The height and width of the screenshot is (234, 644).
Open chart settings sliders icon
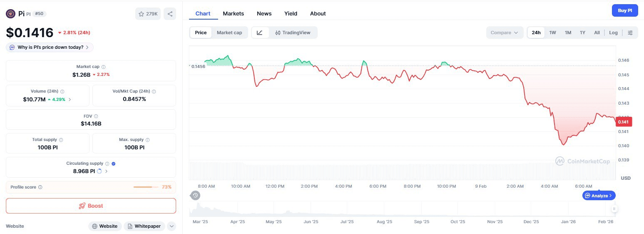click(630, 33)
